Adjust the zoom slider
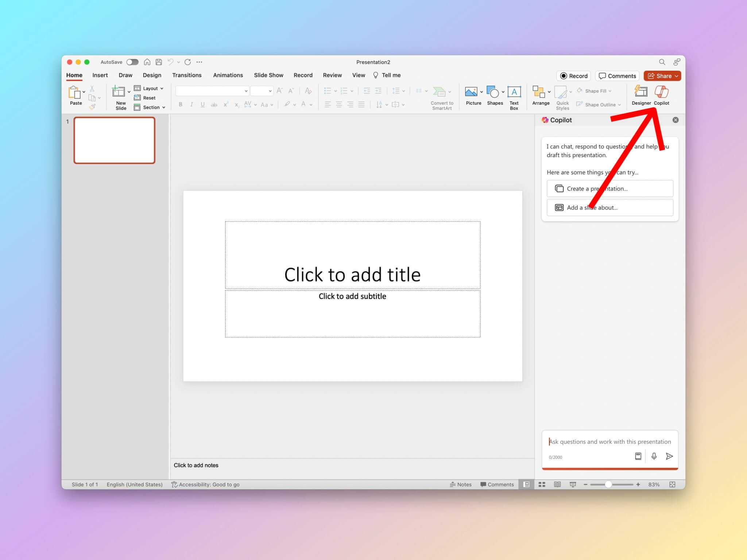This screenshot has height=560, width=747. point(608,484)
